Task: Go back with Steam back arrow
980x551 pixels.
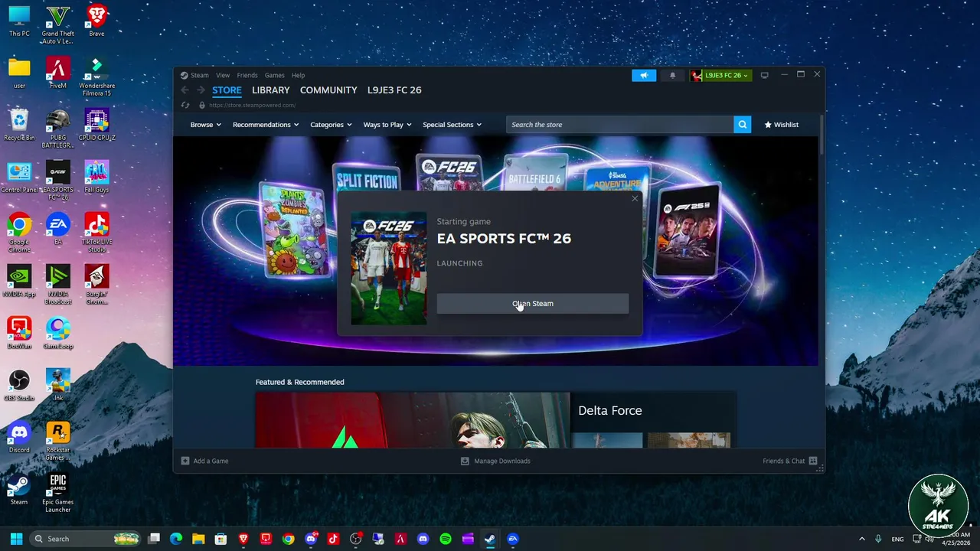Action: coord(185,90)
